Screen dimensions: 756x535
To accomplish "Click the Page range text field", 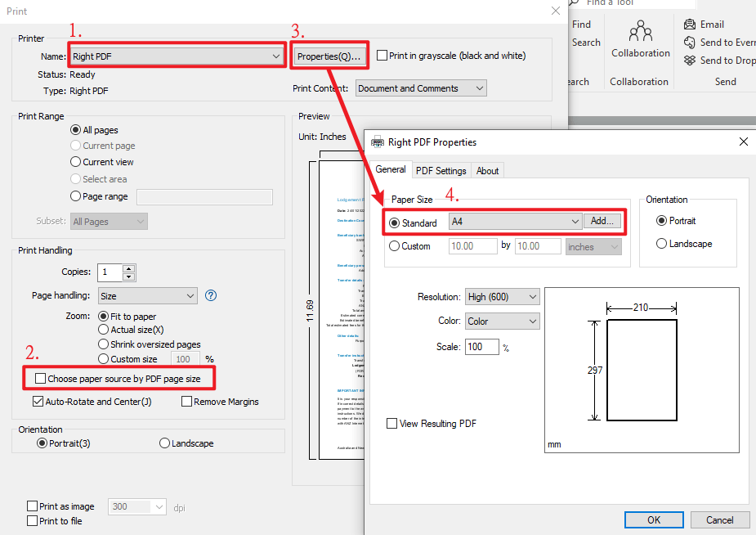I will (205, 197).
